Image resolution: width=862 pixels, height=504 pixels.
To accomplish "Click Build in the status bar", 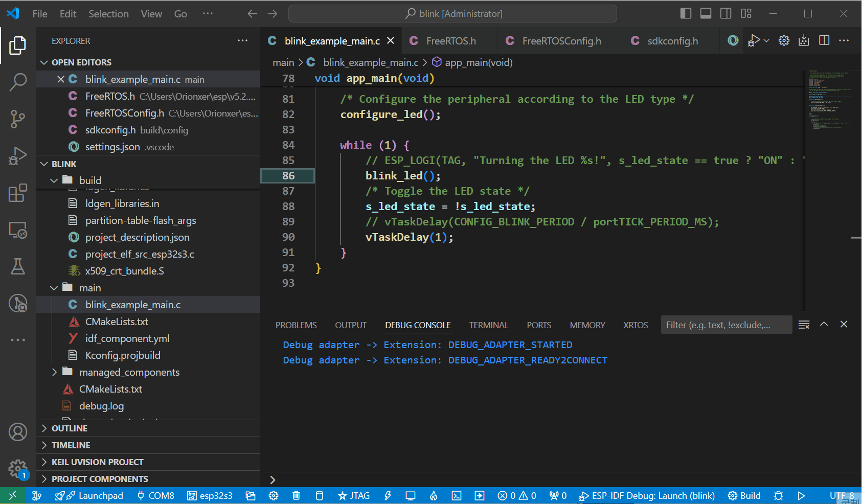I will click(x=744, y=495).
